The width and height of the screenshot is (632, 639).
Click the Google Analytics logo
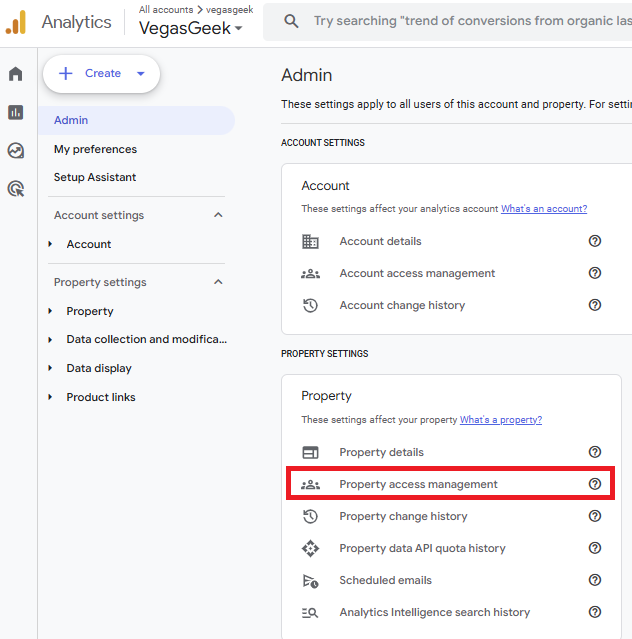16,22
